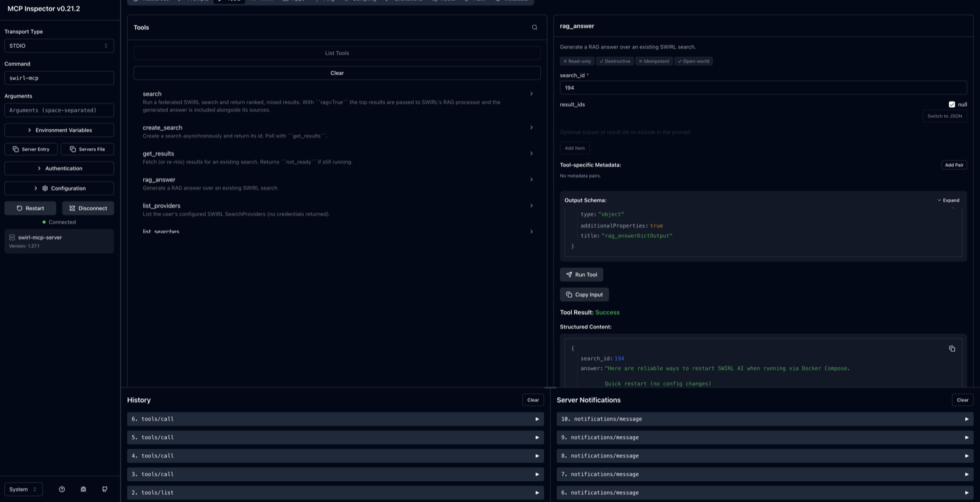Click the Read-only annotation badge
The height and width of the screenshot is (502, 980).
tap(577, 61)
